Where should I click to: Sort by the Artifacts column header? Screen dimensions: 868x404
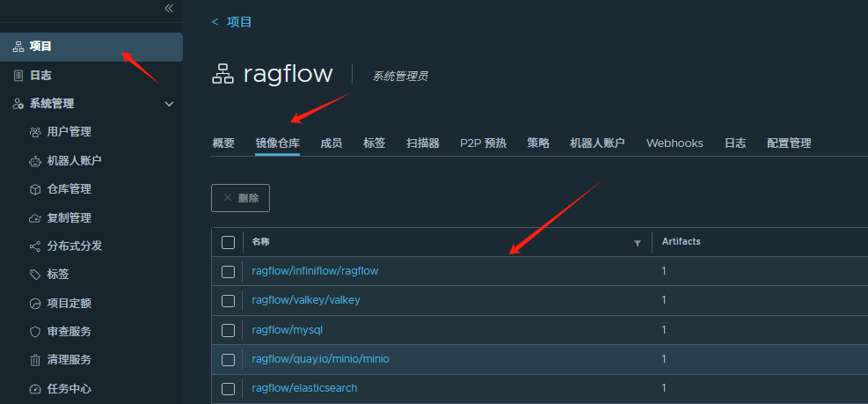coord(681,242)
